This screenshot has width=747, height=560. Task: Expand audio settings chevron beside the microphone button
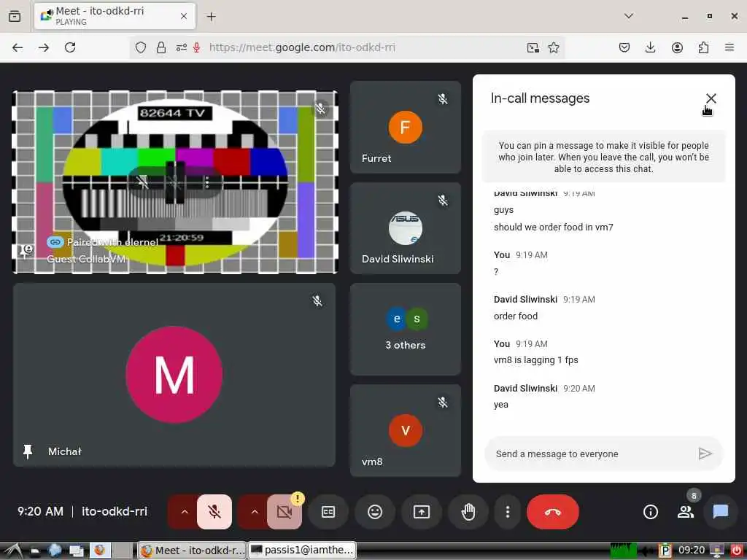(x=185, y=512)
